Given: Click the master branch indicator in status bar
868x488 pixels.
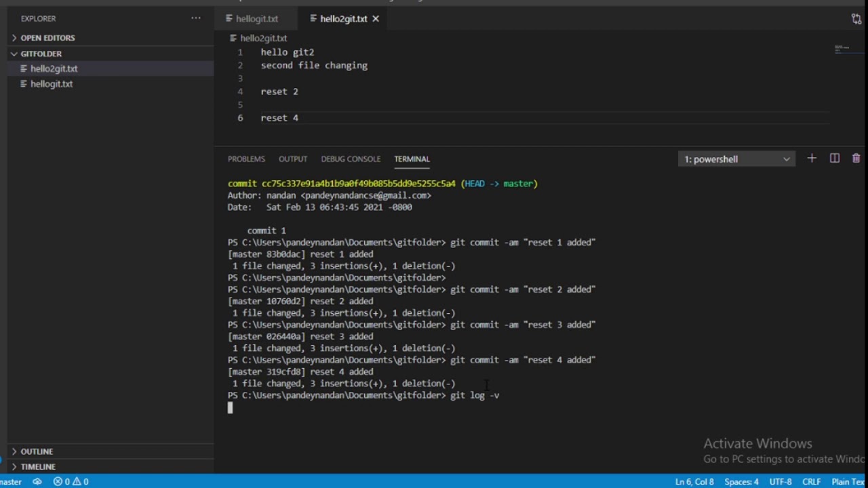Looking at the screenshot, I should (x=10, y=482).
